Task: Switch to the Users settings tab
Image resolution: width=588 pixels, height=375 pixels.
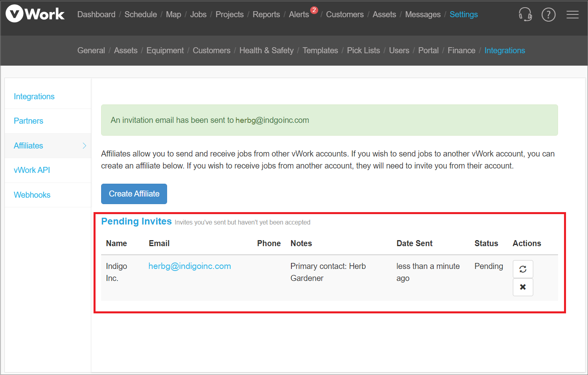Action: [x=399, y=50]
